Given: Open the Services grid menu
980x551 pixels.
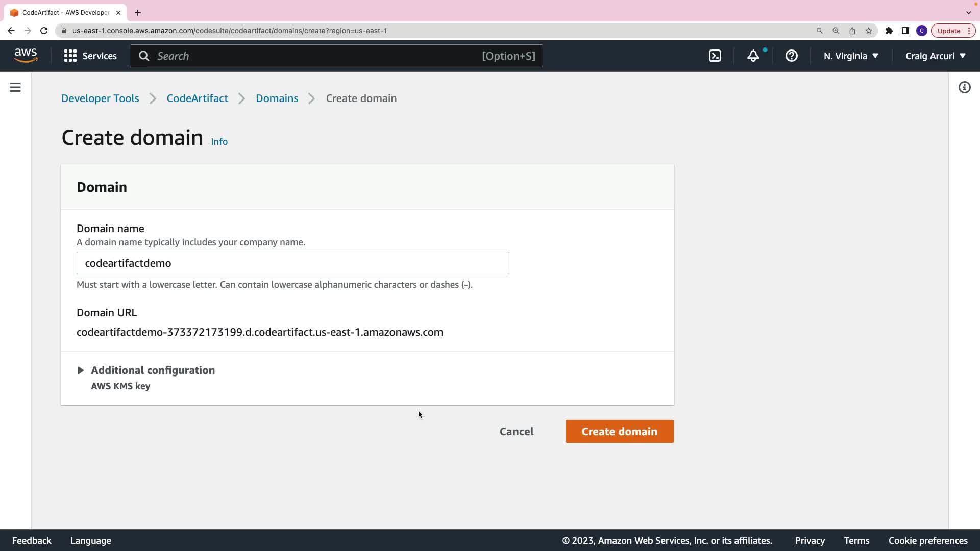Looking at the screenshot, I should click(90, 56).
